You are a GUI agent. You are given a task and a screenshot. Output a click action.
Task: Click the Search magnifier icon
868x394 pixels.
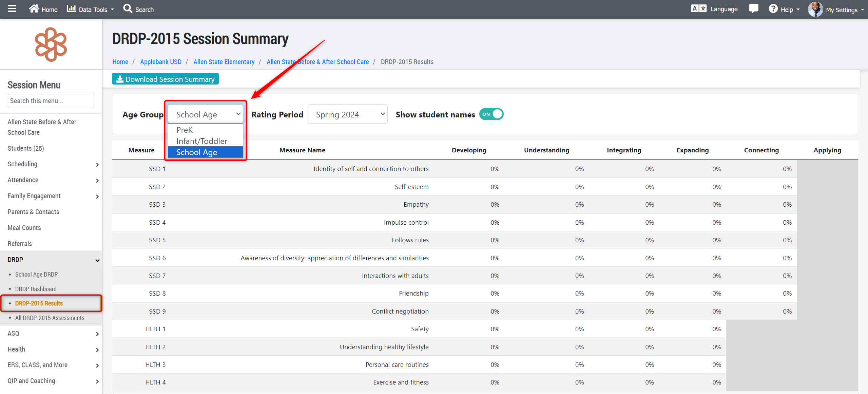128,9
